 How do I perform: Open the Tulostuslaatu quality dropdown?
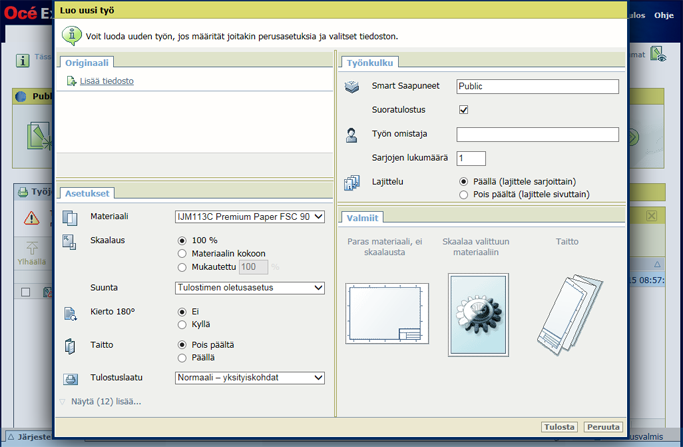[x=250, y=378]
